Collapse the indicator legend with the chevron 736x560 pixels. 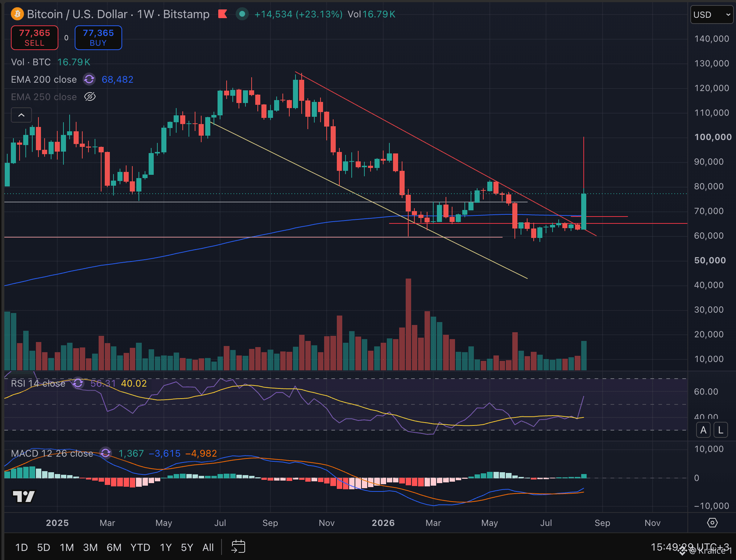coord(21,115)
